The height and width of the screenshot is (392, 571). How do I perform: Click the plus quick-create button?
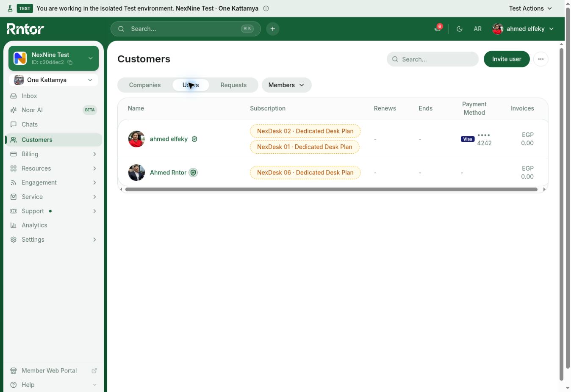[273, 29]
